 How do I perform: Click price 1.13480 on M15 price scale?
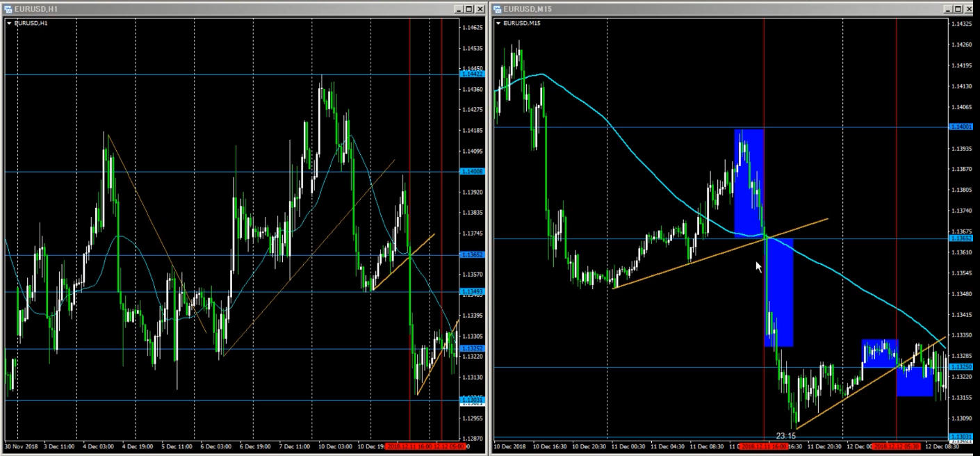click(961, 294)
